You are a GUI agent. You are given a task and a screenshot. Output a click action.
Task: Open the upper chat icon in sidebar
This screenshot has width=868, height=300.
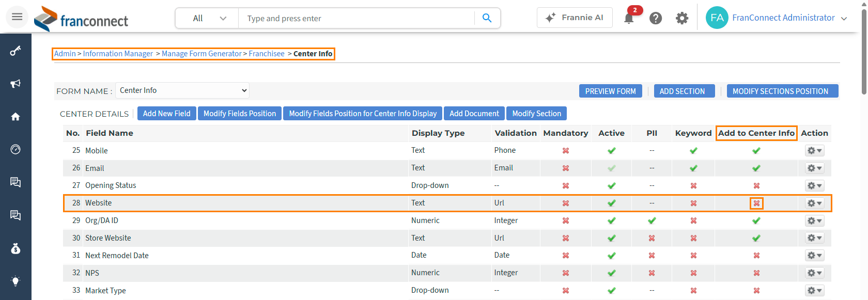click(16, 182)
